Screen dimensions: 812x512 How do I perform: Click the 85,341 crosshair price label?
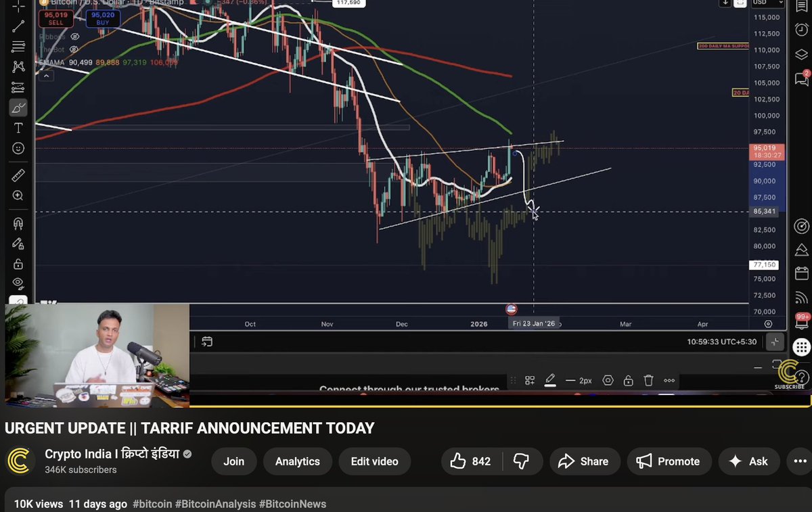[765, 212]
